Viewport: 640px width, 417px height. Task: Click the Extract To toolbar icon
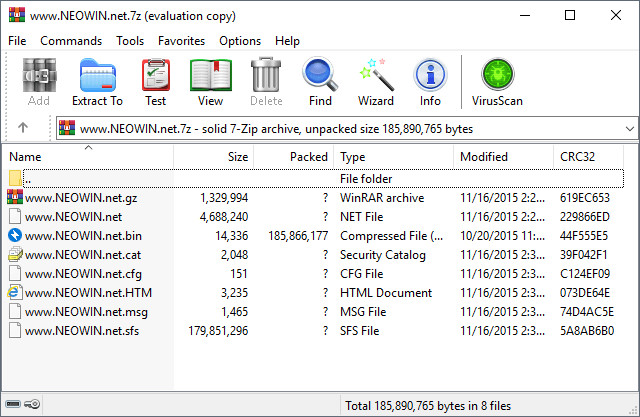tap(98, 75)
